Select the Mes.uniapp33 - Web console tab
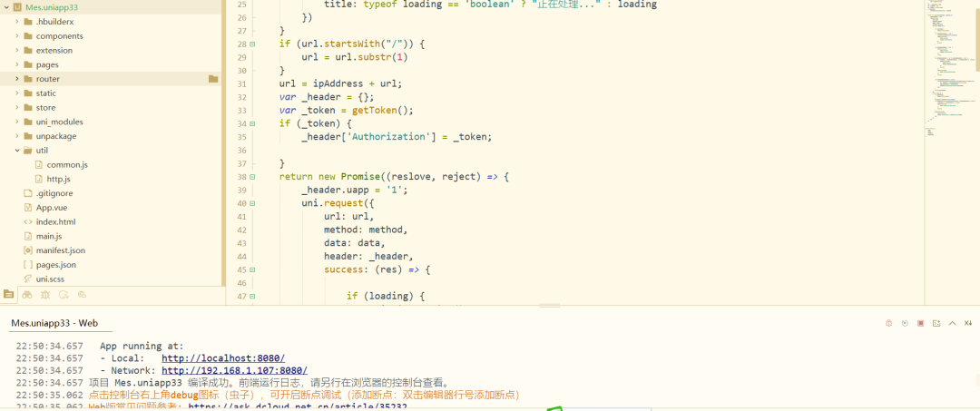The height and width of the screenshot is (411, 980). 54,323
